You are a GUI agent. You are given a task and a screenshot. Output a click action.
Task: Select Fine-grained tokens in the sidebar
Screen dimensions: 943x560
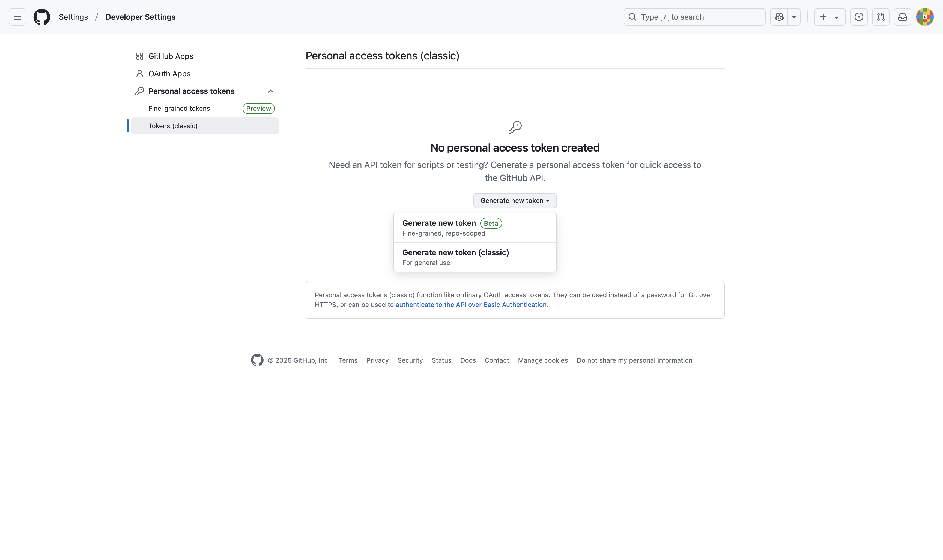click(x=179, y=108)
